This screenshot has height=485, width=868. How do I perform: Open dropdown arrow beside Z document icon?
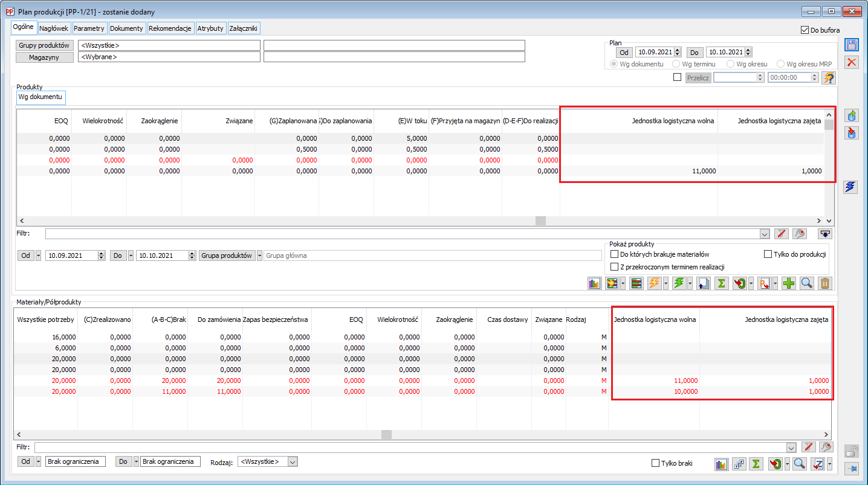click(829, 464)
